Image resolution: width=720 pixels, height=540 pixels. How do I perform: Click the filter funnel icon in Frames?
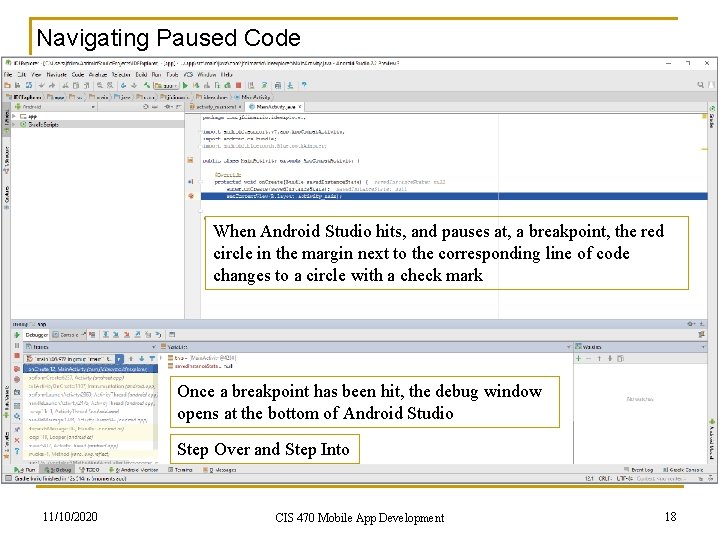(152, 359)
